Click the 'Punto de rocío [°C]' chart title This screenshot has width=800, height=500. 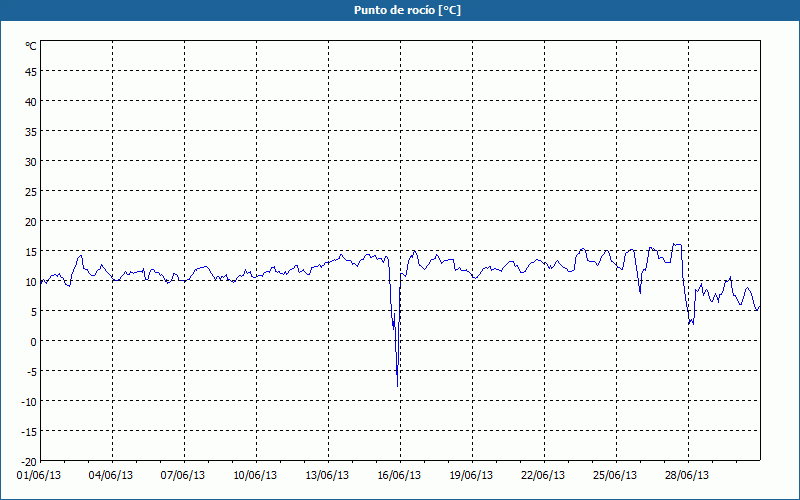(x=407, y=10)
